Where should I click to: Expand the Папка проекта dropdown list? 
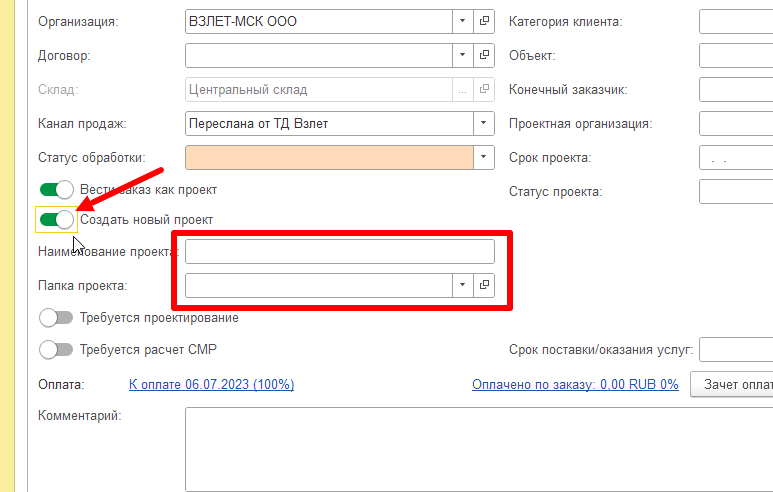(x=462, y=285)
